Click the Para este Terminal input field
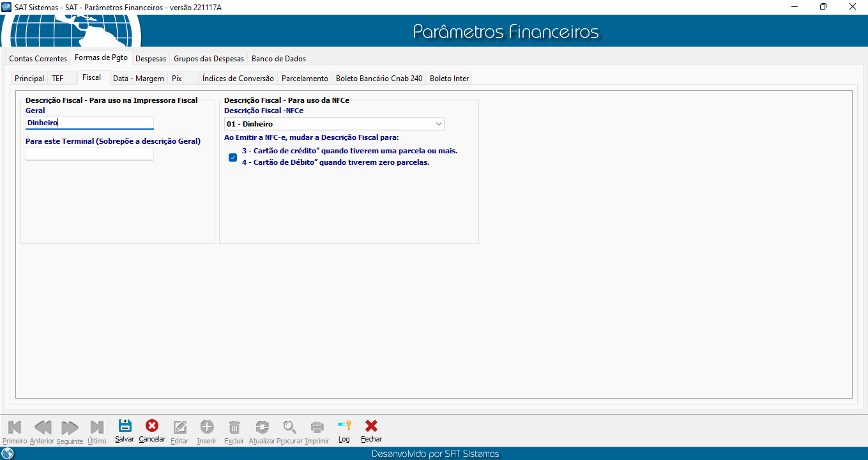The height and width of the screenshot is (460, 868). coord(89,154)
